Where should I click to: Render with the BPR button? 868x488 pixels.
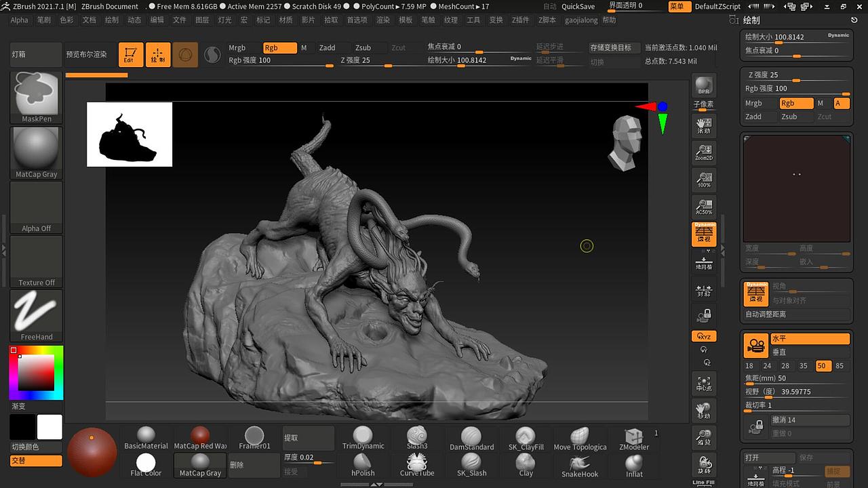pyautogui.click(x=704, y=85)
